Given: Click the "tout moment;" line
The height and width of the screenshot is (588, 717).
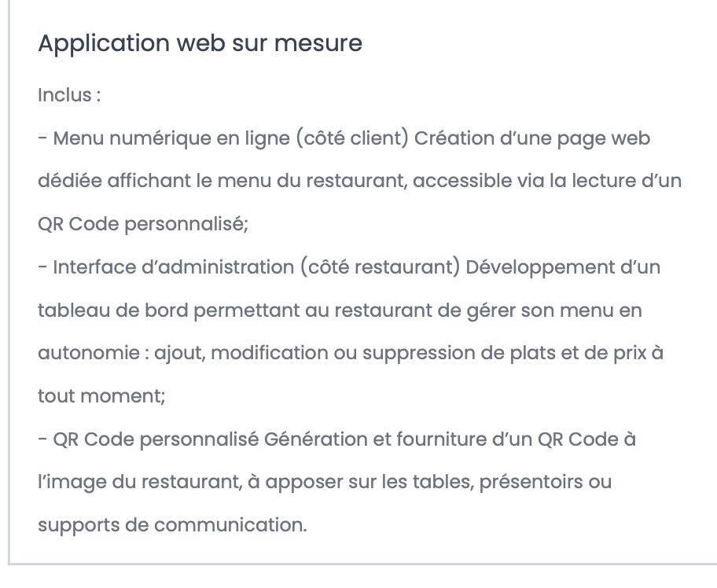Looking at the screenshot, I should [101, 396].
